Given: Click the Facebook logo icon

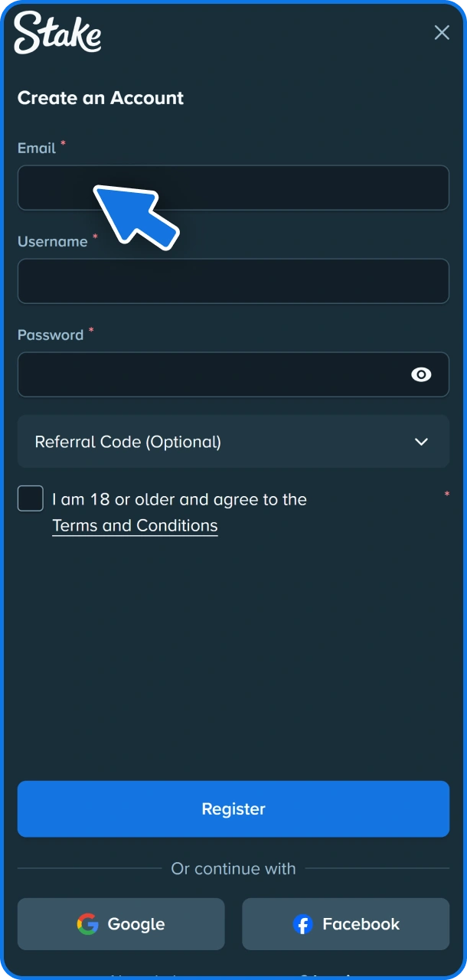Looking at the screenshot, I should click(x=303, y=924).
